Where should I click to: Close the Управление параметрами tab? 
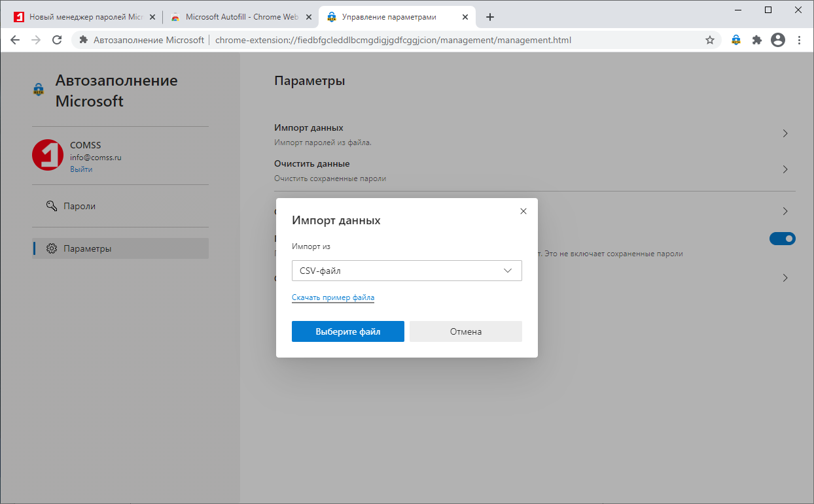click(466, 17)
